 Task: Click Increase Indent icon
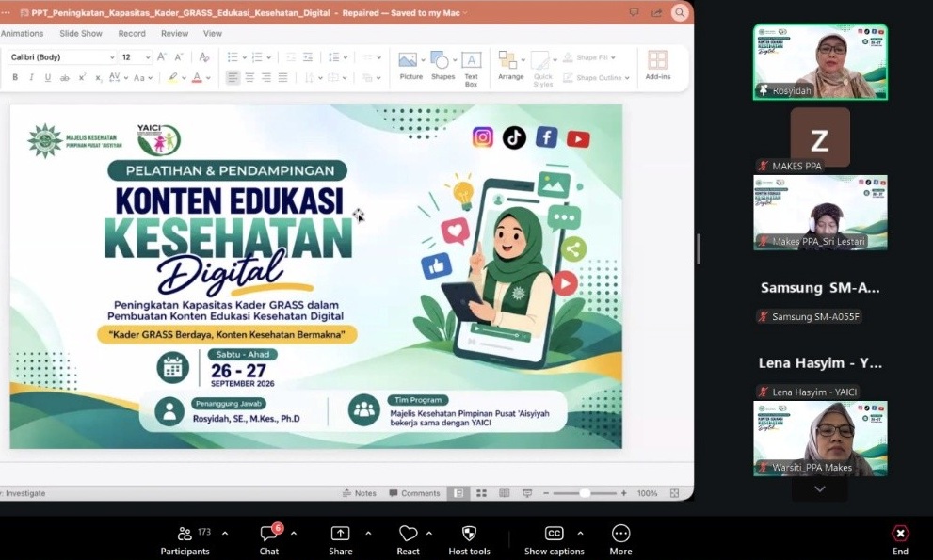[307, 57]
